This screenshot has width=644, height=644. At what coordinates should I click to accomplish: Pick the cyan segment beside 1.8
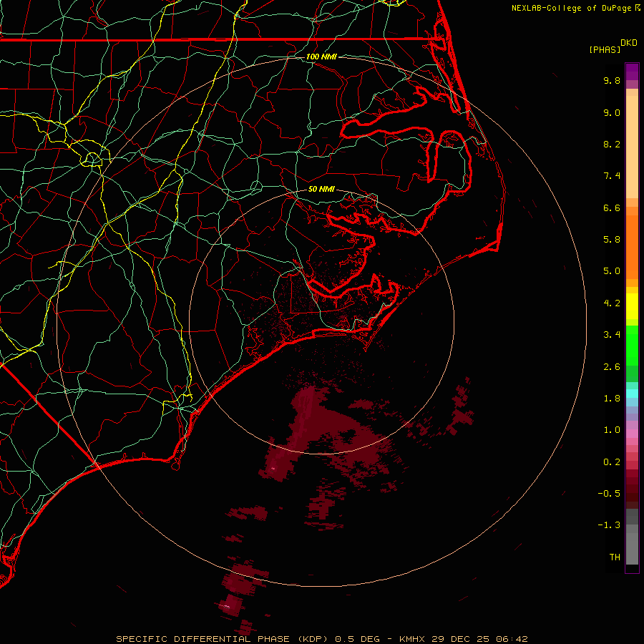pyautogui.click(x=632, y=394)
